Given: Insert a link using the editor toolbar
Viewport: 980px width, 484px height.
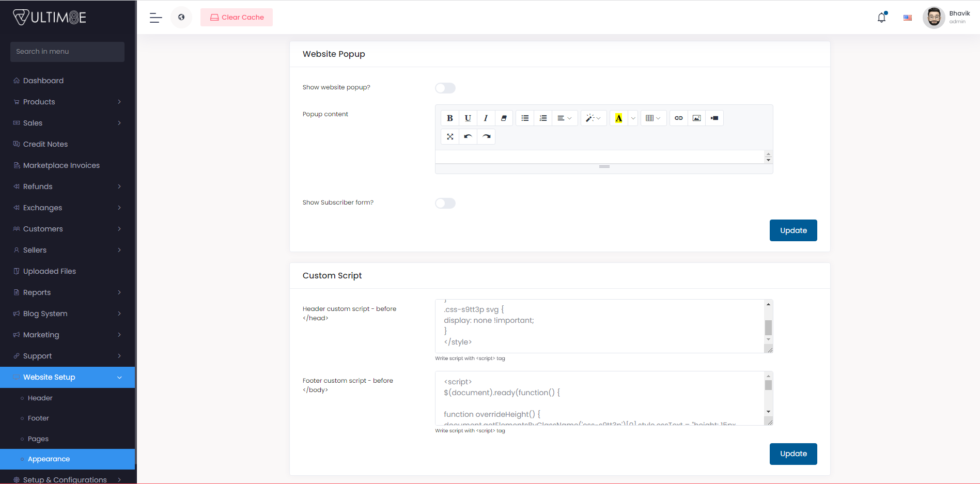Looking at the screenshot, I should point(678,118).
